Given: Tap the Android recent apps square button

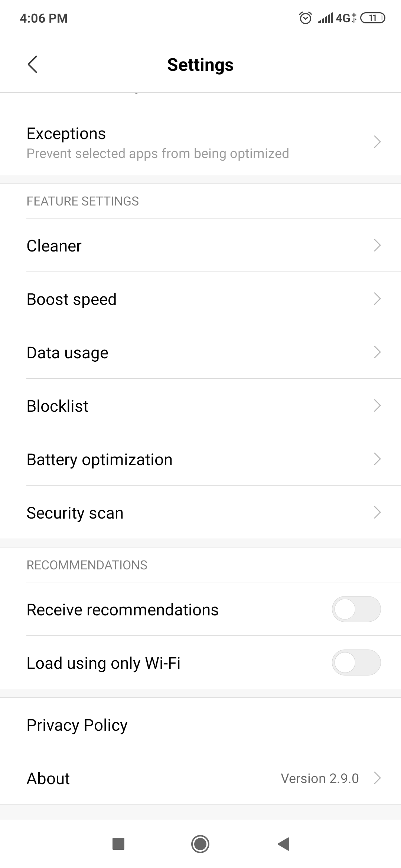Looking at the screenshot, I should point(118,844).
